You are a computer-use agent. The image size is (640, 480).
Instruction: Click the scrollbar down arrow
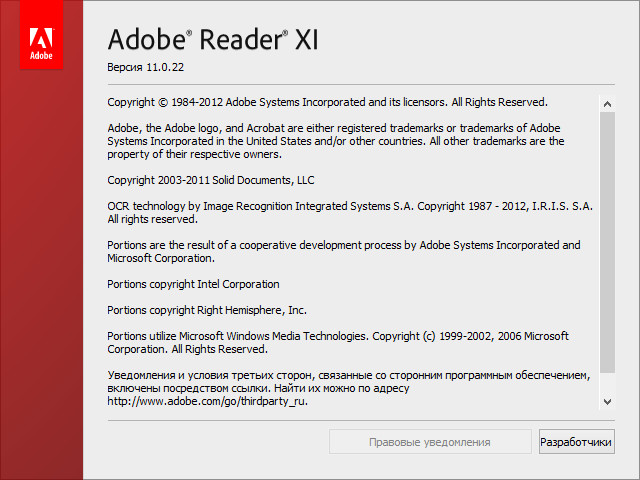607,400
